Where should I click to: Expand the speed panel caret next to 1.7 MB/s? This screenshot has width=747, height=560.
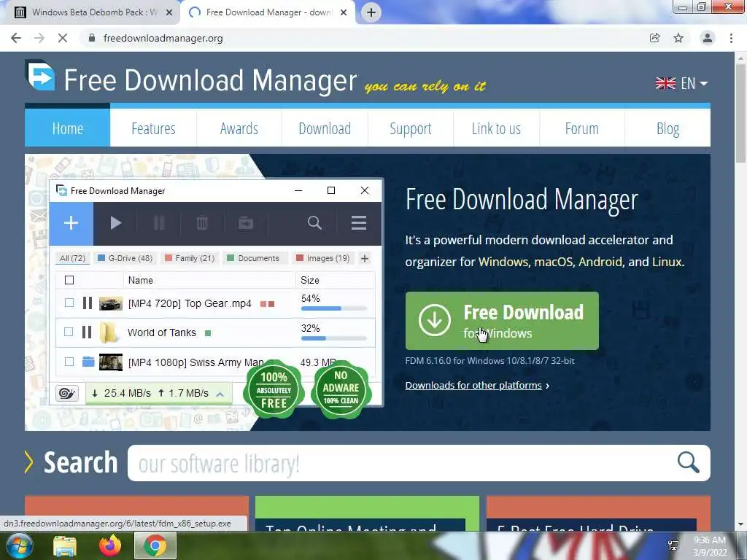220,394
